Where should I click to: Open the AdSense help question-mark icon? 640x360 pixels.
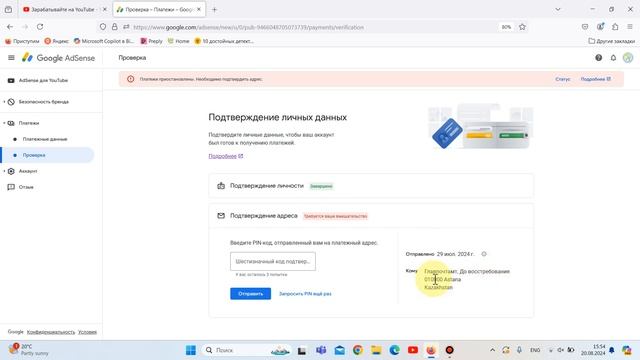(598, 58)
